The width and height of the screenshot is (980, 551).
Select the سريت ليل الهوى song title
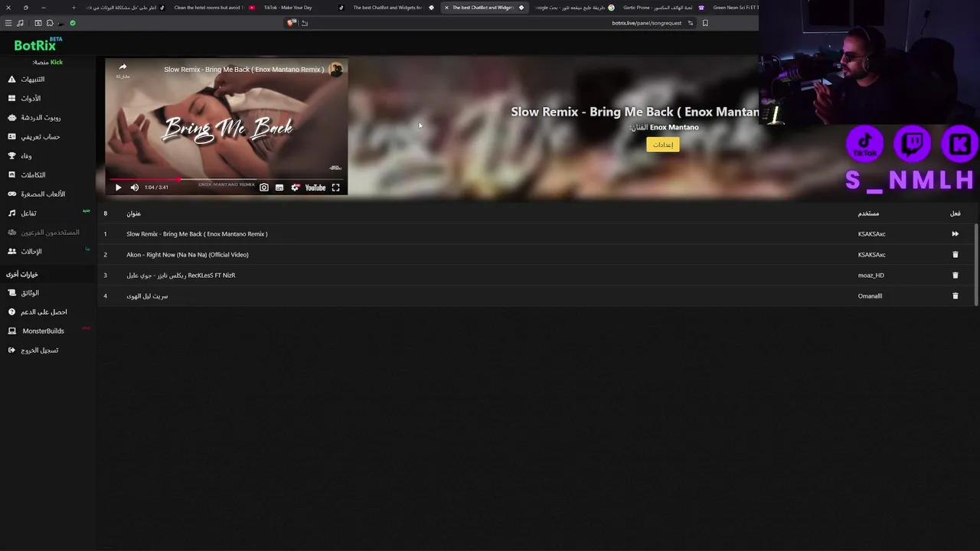click(x=147, y=296)
